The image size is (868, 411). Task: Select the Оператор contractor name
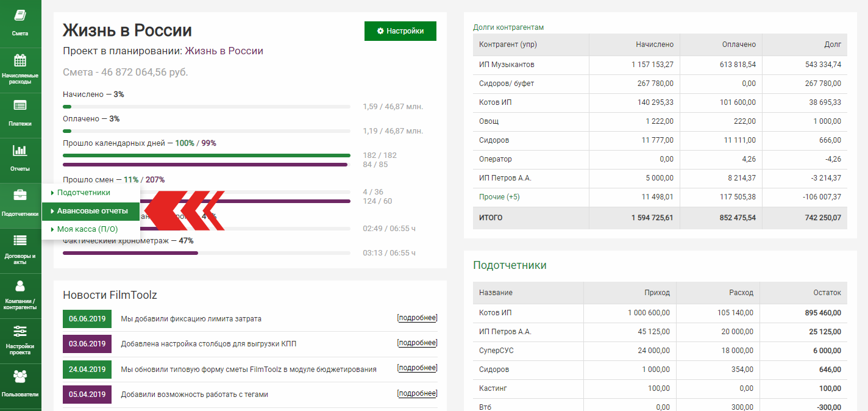click(496, 159)
